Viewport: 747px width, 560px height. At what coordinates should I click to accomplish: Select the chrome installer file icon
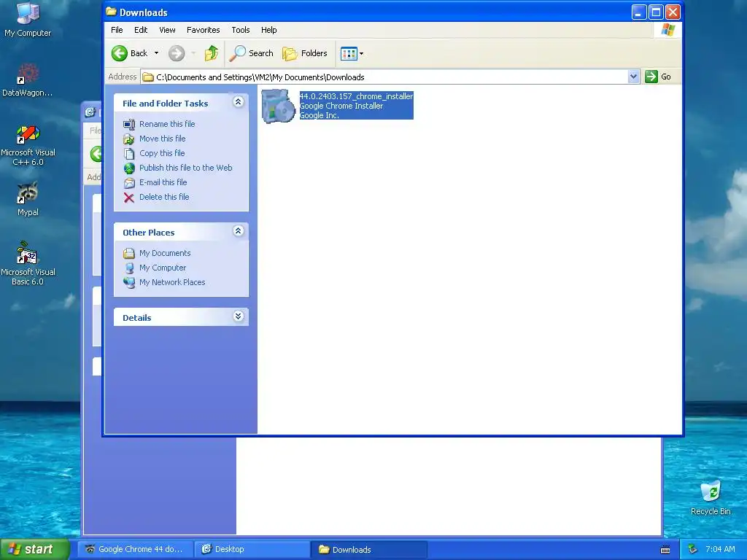tap(279, 106)
